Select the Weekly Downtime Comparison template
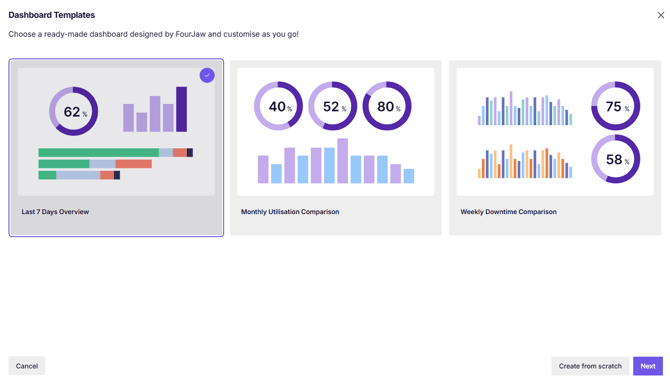 click(555, 148)
